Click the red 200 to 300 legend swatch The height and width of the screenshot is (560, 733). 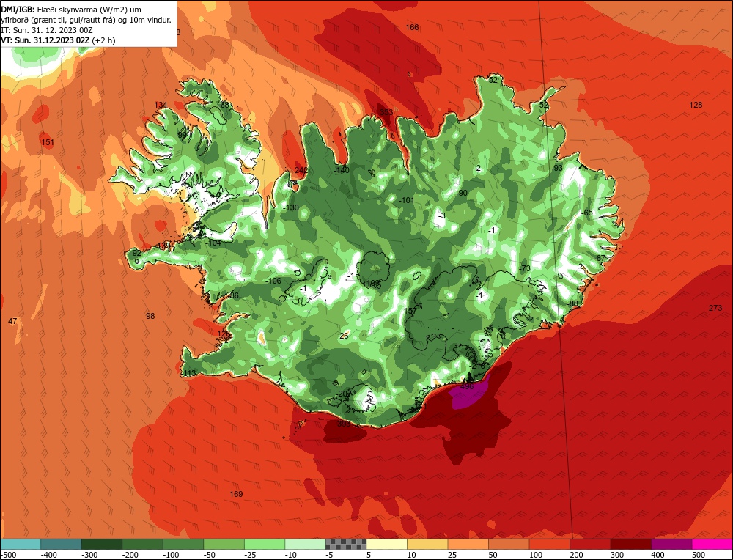[x=590, y=544]
